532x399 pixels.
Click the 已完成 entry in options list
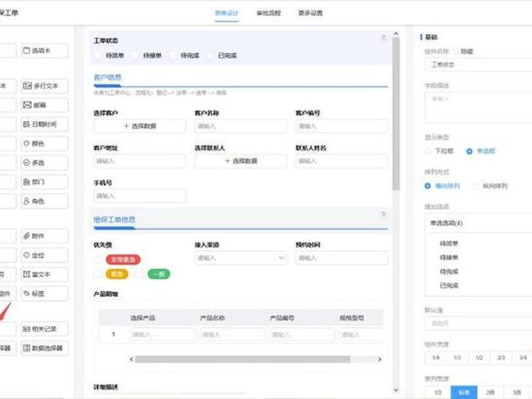(x=449, y=285)
